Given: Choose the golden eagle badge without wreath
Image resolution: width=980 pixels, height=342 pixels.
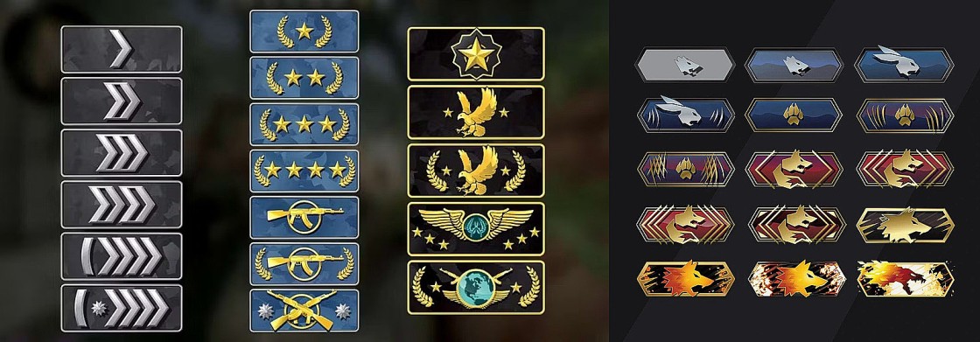Looking at the screenshot, I should coord(476,112).
